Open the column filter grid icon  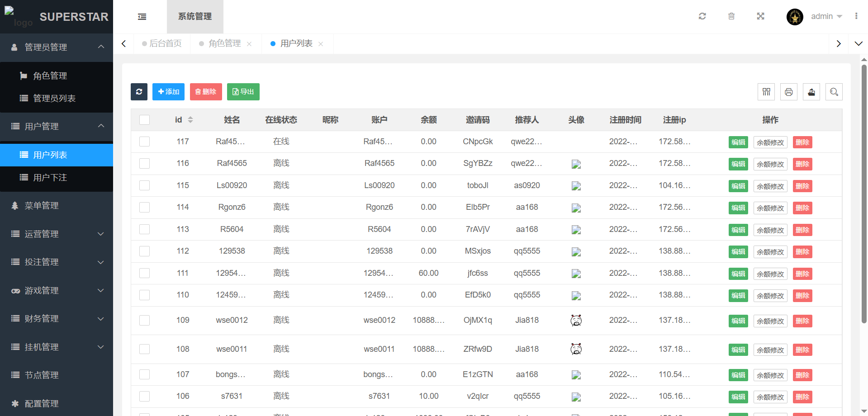tap(766, 92)
